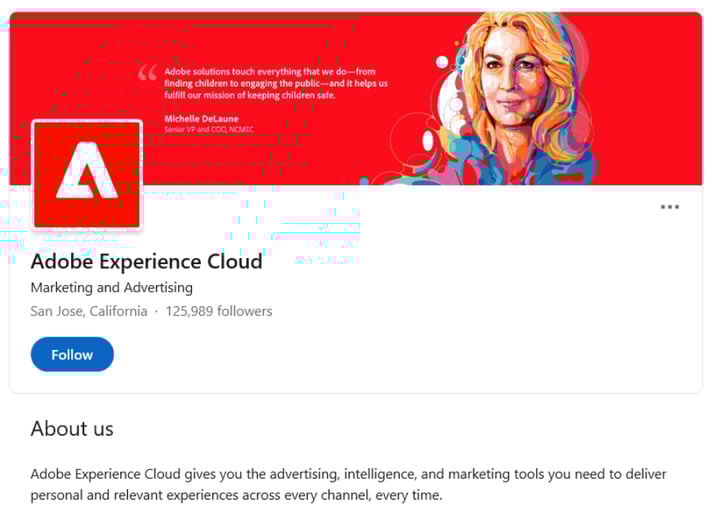Open the red cover banner image
The height and width of the screenshot is (523, 712).
pyautogui.click(x=356, y=99)
